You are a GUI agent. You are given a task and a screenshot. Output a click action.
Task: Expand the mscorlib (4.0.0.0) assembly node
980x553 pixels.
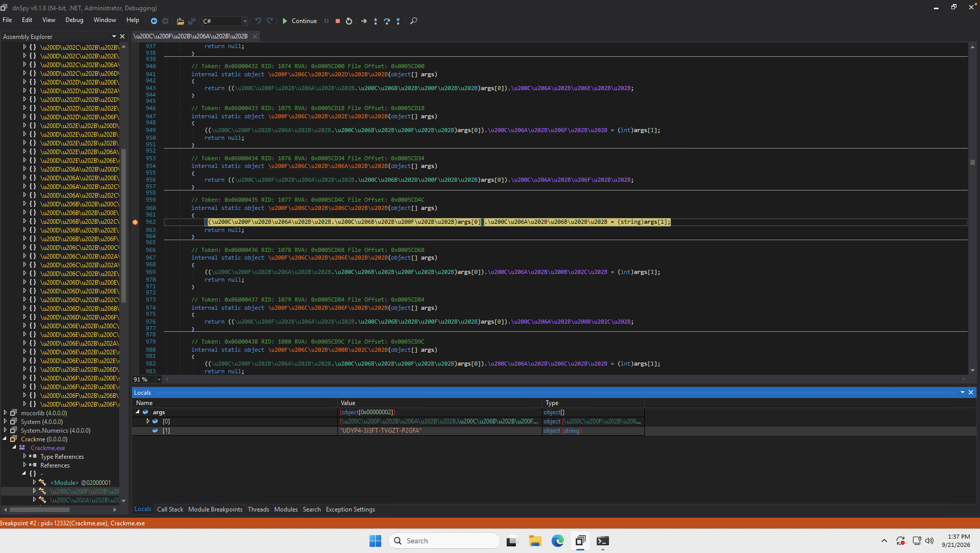5,413
